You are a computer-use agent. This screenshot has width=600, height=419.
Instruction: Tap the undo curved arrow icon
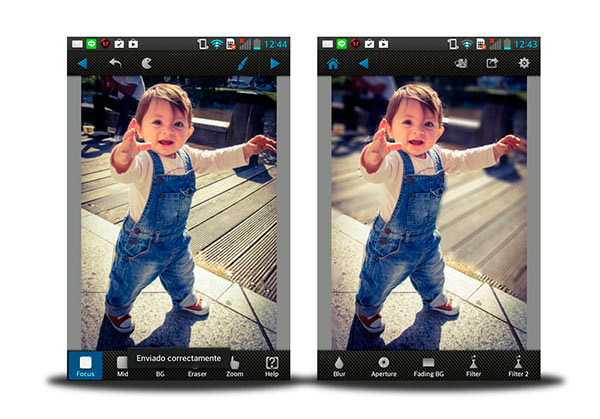point(115,63)
